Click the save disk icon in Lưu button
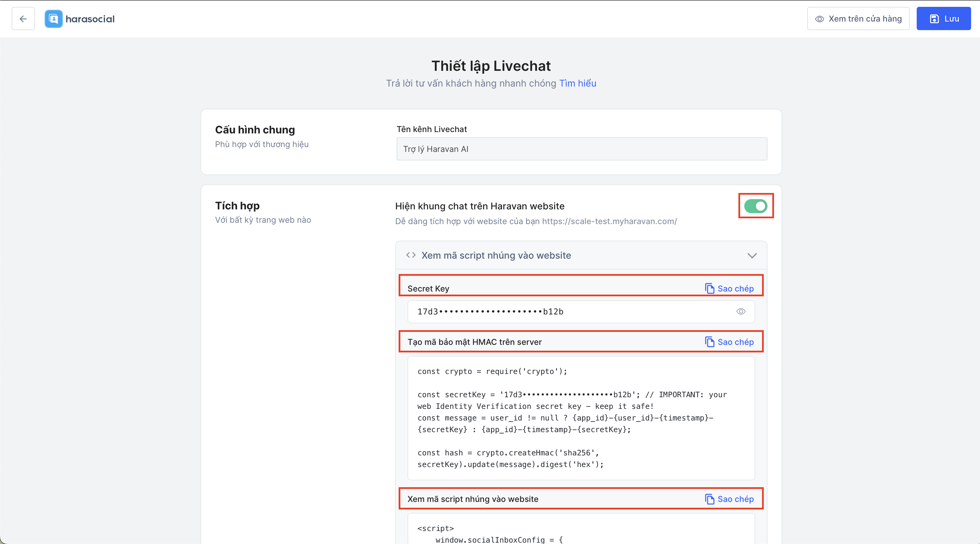 (x=934, y=18)
